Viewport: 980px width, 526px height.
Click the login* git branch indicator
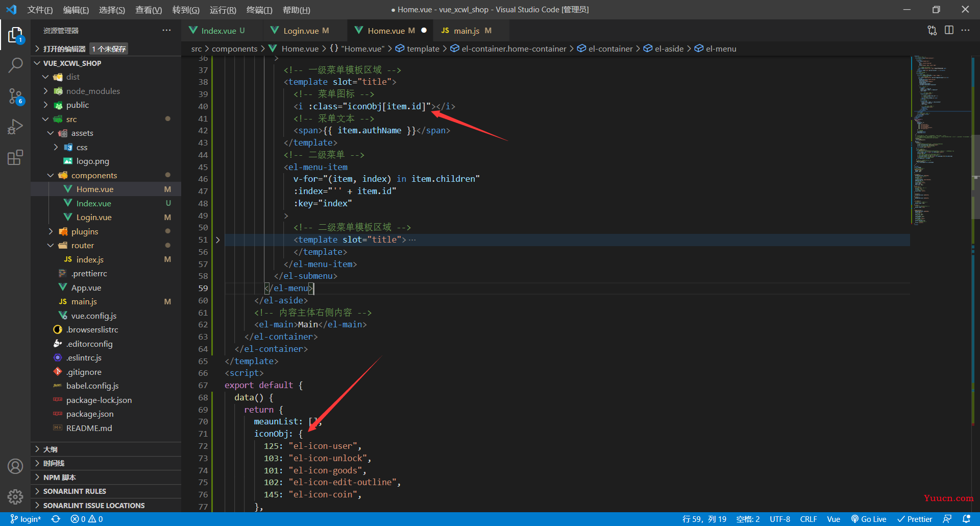[x=26, y=519]
